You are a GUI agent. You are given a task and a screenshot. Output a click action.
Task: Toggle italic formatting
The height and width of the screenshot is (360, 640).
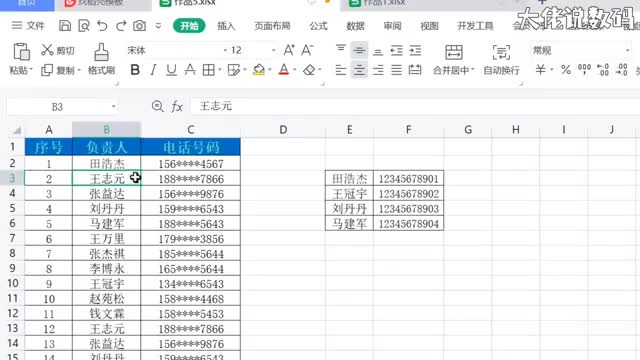(x=153, y=70)
